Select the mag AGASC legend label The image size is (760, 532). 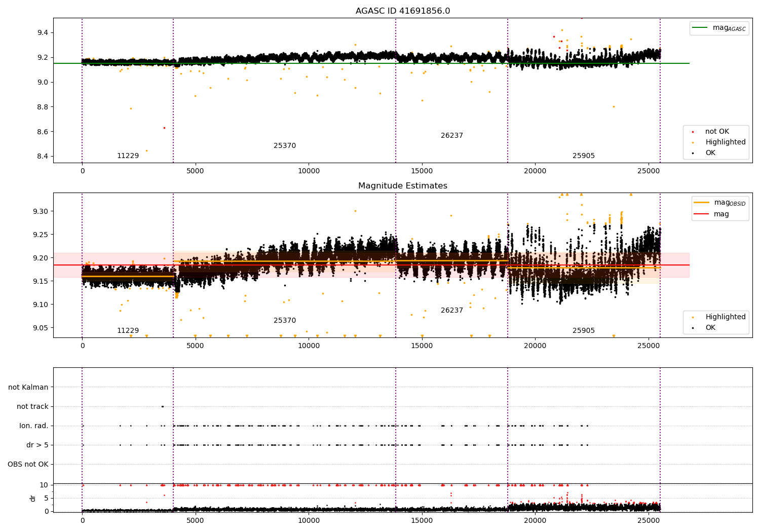(x=729, y=28)
